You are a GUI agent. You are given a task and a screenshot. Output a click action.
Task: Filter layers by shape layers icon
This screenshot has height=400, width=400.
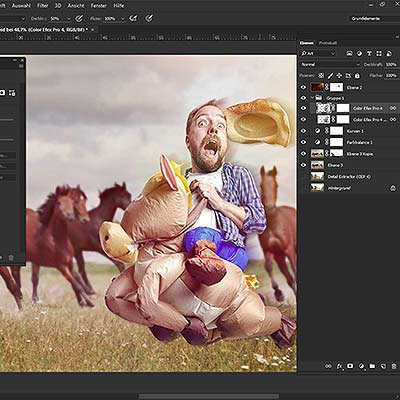379,53
